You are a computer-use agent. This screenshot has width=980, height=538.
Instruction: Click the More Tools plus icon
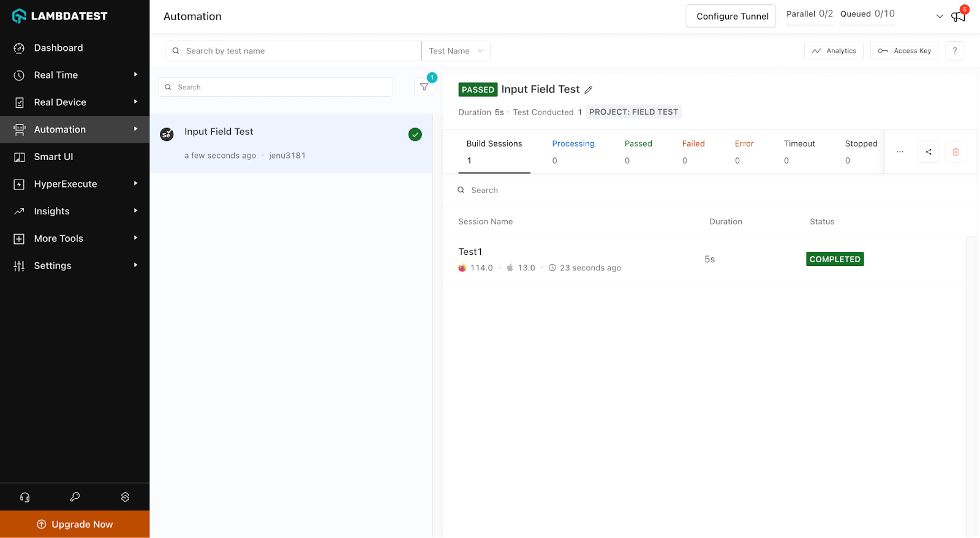coord(20,238)
